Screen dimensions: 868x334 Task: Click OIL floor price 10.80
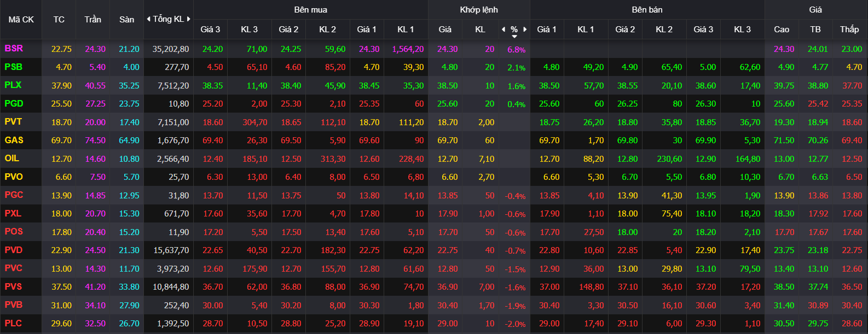tap(129, 159)
